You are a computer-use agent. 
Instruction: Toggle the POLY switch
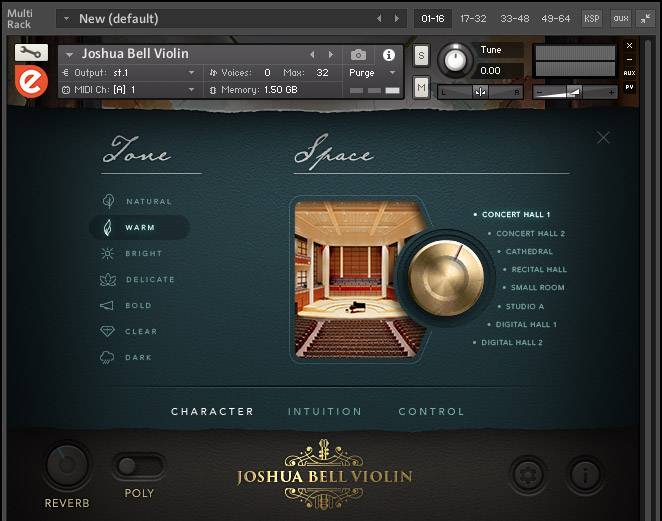click(139, 466)
